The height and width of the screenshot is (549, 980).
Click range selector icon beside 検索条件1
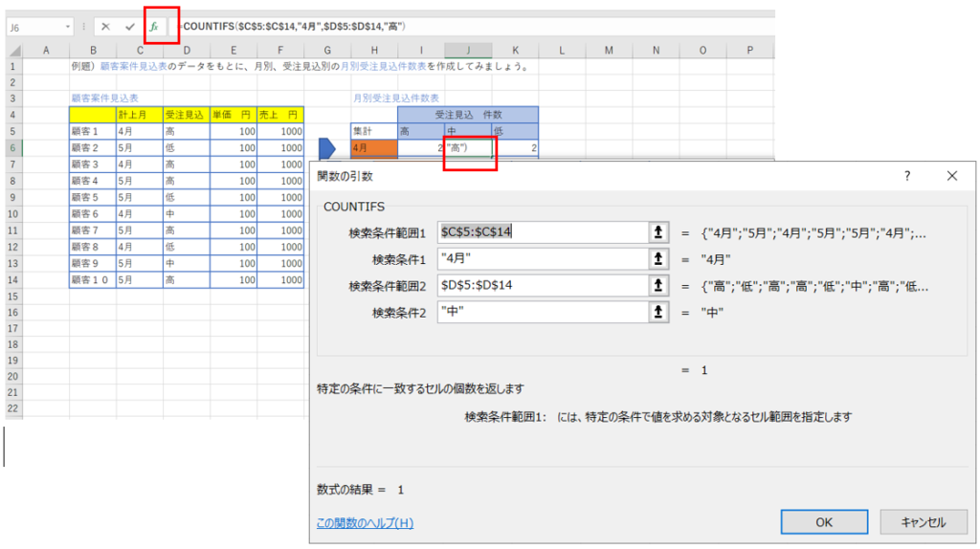click(658, 259)
